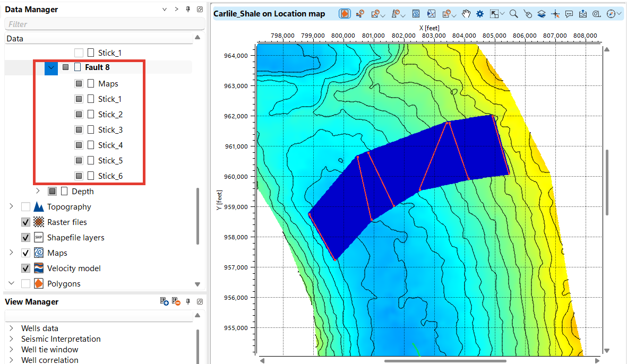Click the Data Manager Filter field
Image resolution: width=627 pixels, height=364 pixels.
pyautogui.click(x=104, y=24)
